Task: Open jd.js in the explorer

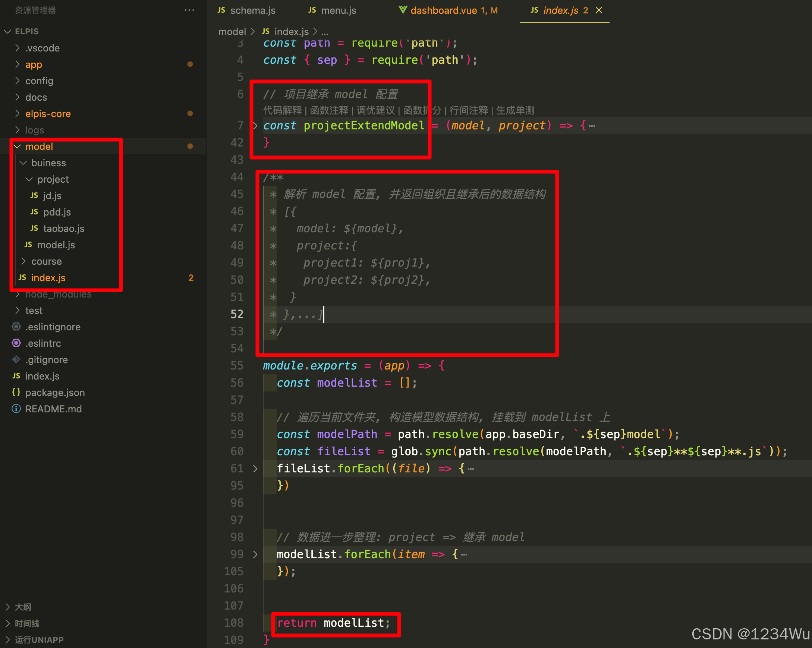Action: click(x=52, y=195)
